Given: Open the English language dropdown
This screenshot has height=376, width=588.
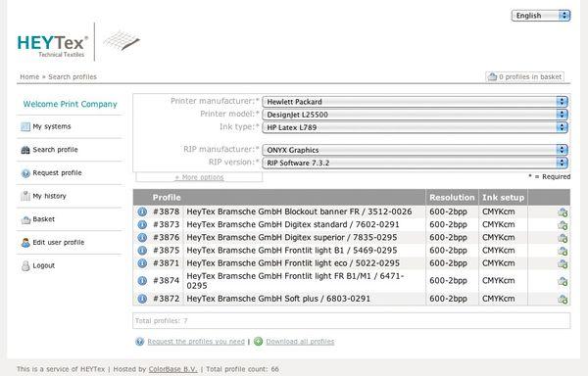Looking at the screenshot, I should pos(541,16).
